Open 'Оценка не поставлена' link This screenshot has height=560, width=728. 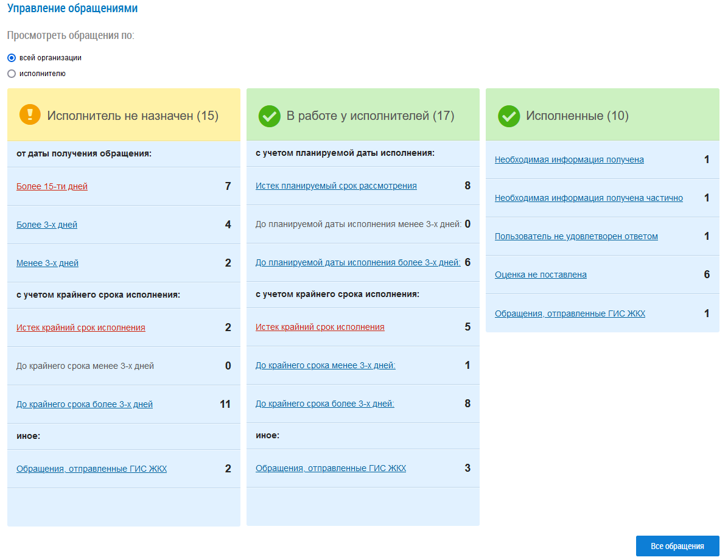[x=541, y=275]
